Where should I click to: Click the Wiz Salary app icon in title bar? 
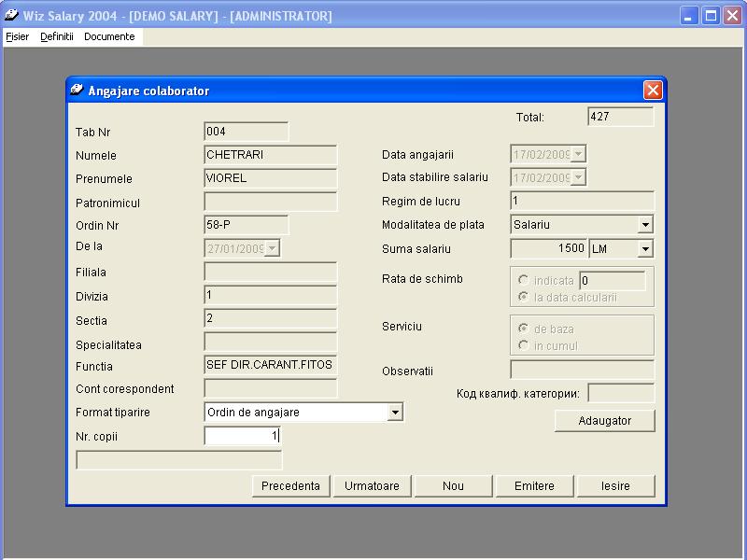[12, 16]
